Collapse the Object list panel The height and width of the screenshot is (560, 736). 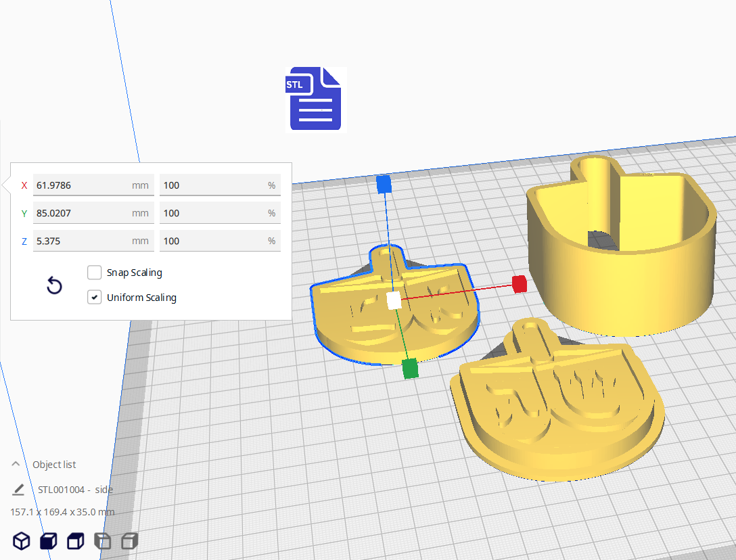16,465
